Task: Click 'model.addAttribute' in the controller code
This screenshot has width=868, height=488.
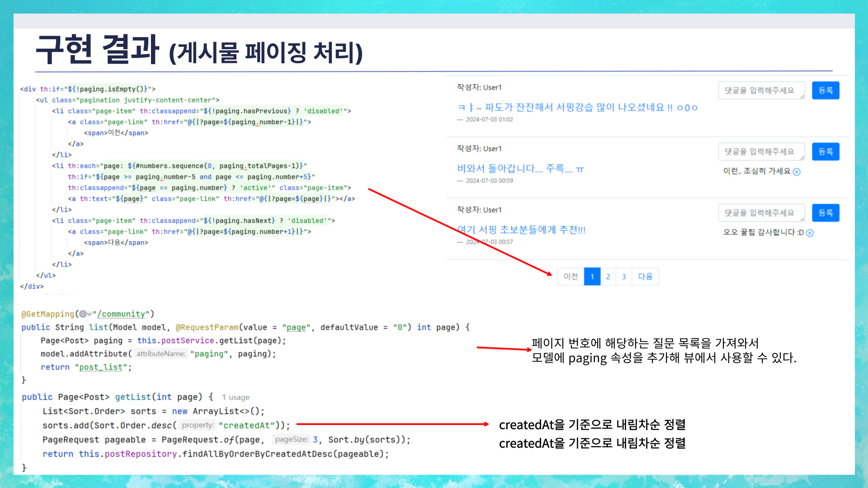Action: click(x=84, y=354)
